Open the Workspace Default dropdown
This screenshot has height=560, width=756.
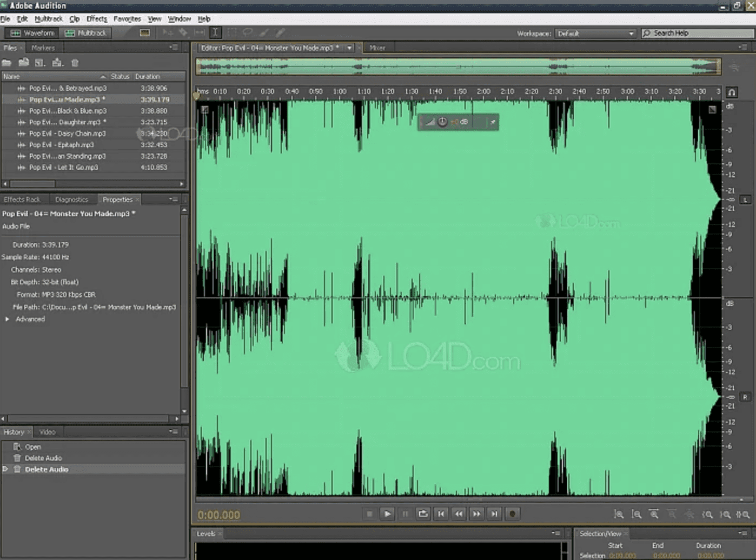pyautogui.click(x=595, y=34)
